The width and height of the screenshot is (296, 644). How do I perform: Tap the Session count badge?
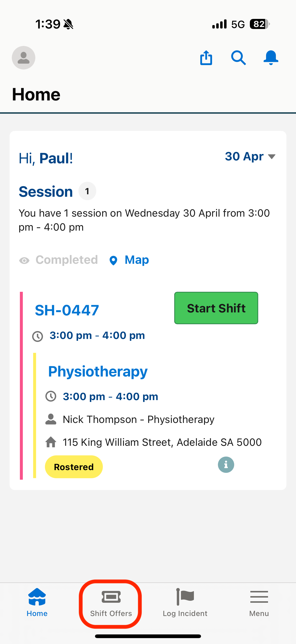tap(87, 191)
